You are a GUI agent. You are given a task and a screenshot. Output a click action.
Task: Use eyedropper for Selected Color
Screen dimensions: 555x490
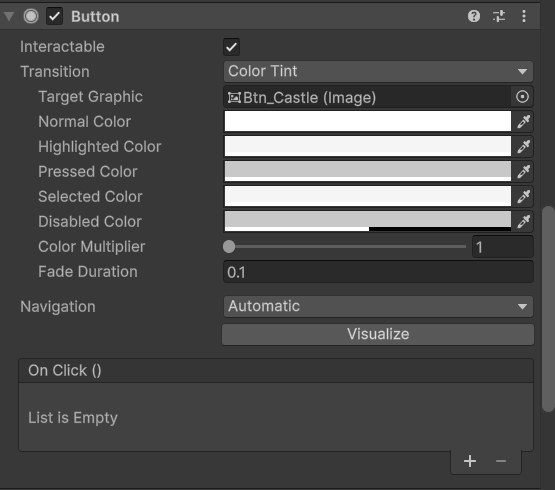point(523,196)
